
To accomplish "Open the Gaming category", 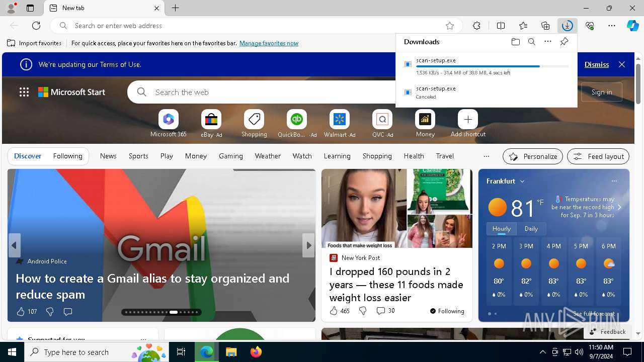I will 231,156.
